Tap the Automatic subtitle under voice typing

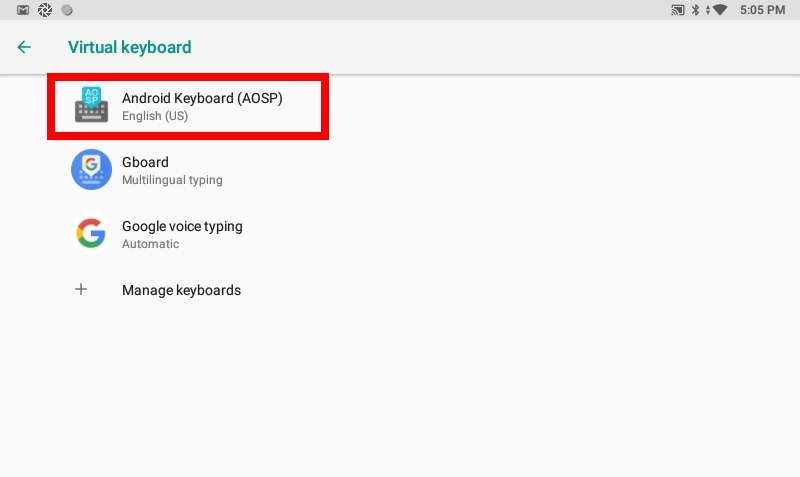click(151, 244)
